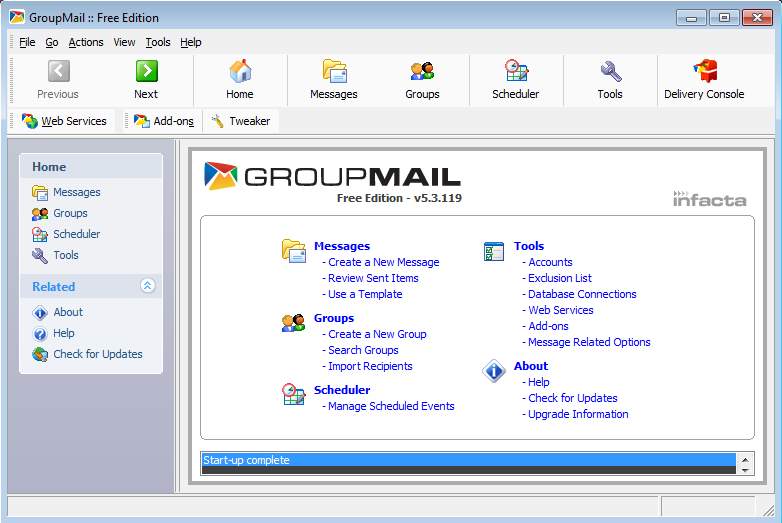Open Groups from the main toolbar
This screenshot has height=523, width=782.
point(422,80)
